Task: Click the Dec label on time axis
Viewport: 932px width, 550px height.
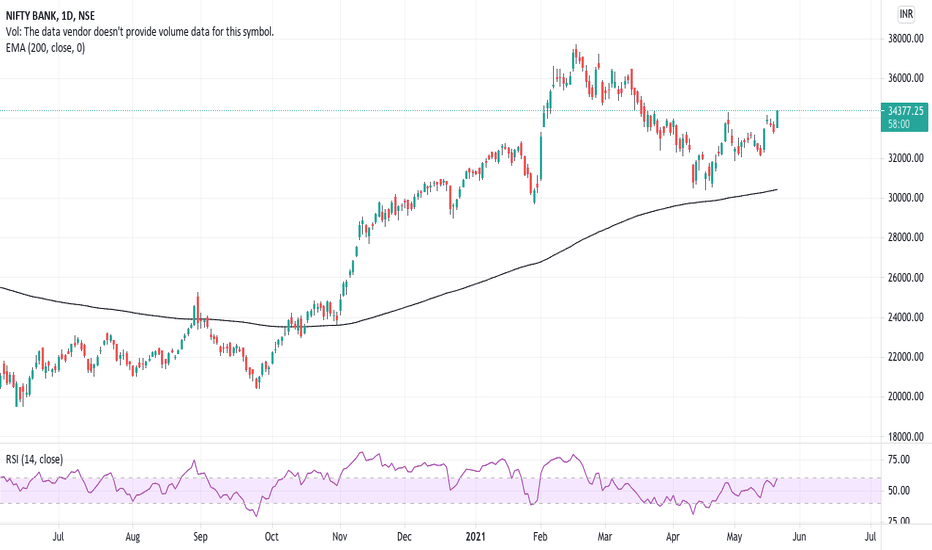Action: click(x=404, y=536)
